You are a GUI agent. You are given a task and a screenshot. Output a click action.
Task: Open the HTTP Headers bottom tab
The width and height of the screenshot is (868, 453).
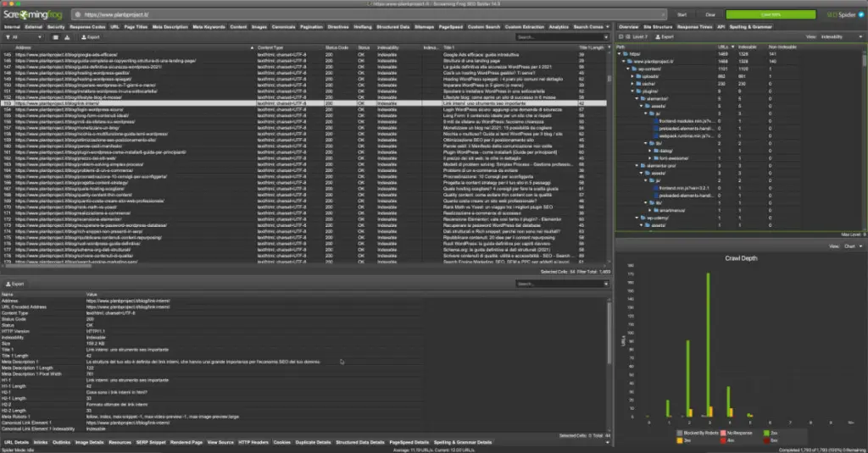point(253,443)
